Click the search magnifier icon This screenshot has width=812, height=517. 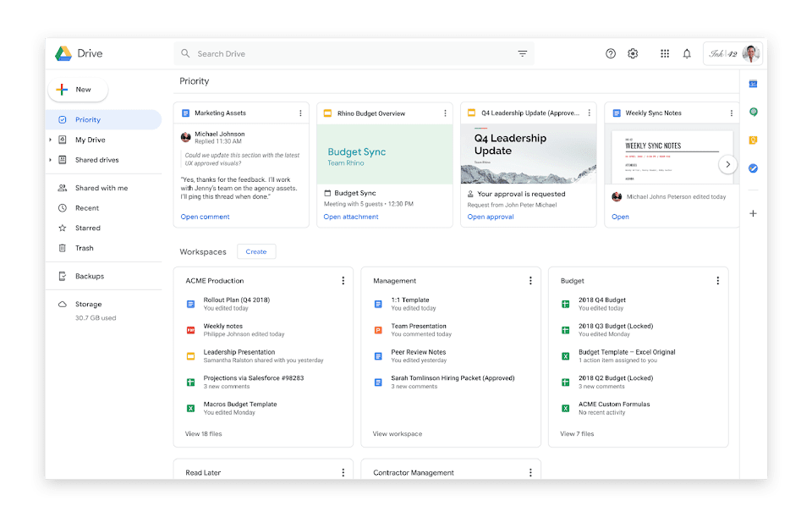click(185, 53)
